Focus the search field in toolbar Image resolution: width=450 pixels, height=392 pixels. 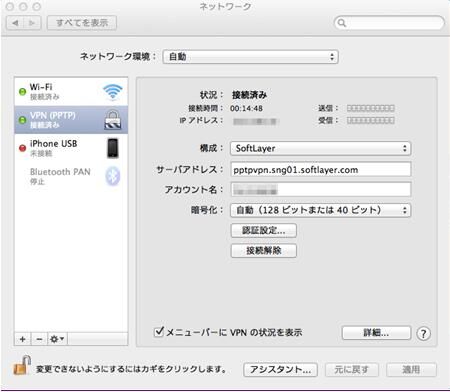pyautogui.click(x=389, y=23)
